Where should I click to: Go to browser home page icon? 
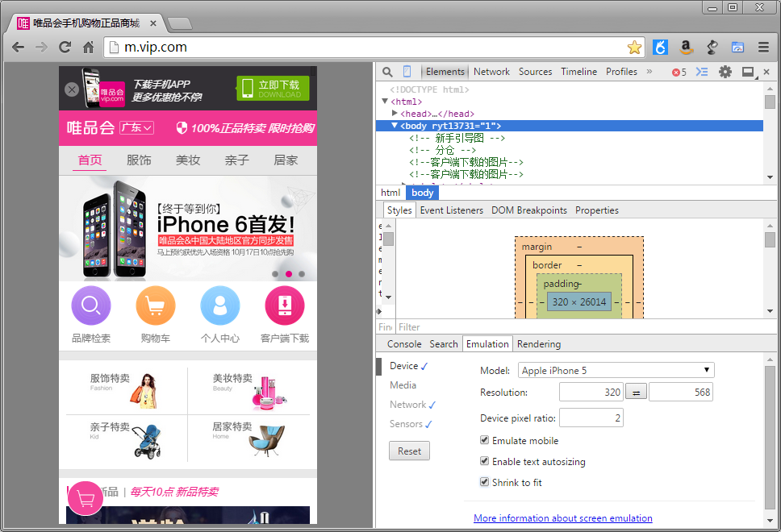[x=88, y=48]
